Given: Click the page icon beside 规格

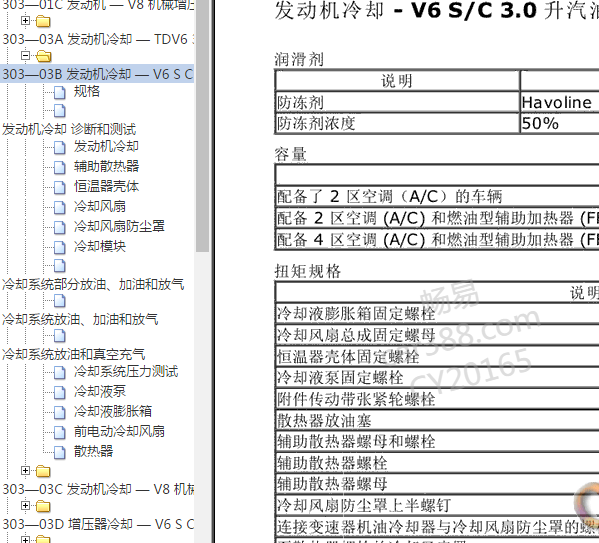Looking at the screenshot, I should coord(60,92).
